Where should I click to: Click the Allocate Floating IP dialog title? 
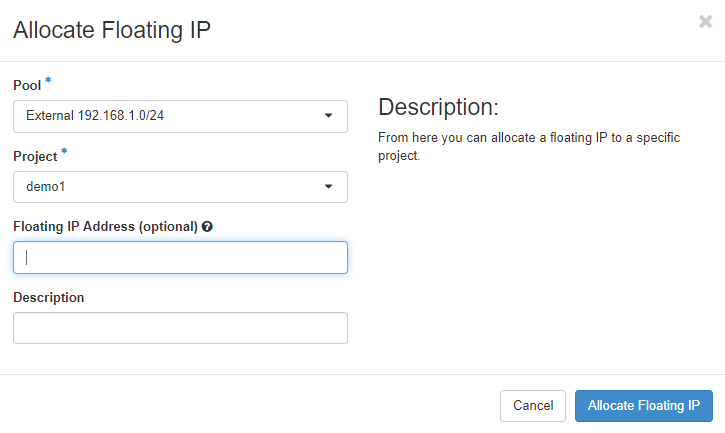(x=112, y=30)
